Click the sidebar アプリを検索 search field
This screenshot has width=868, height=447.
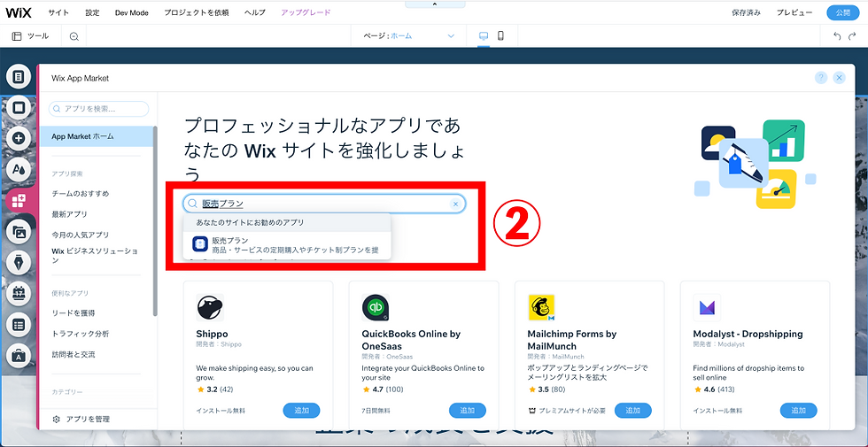(x=98, y=109)
